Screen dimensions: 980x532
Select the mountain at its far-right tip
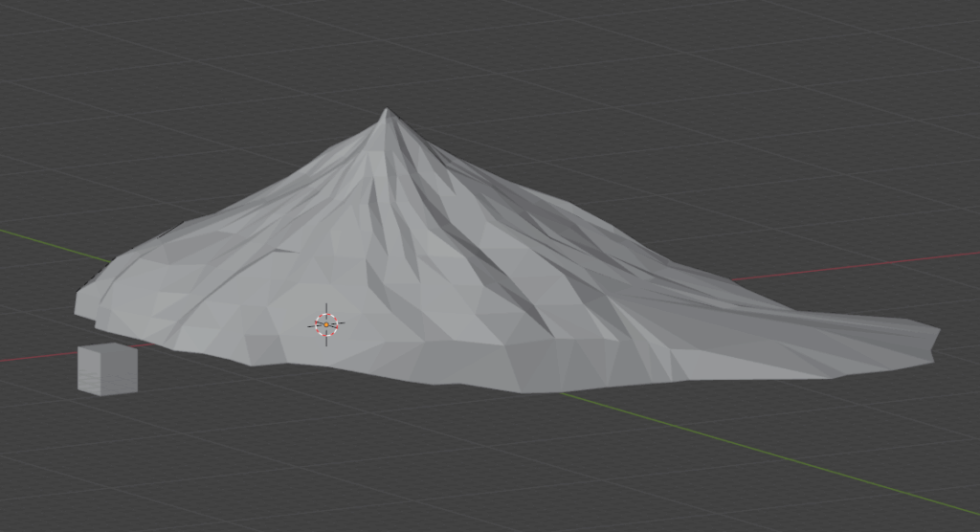click(x=932, y=337)
